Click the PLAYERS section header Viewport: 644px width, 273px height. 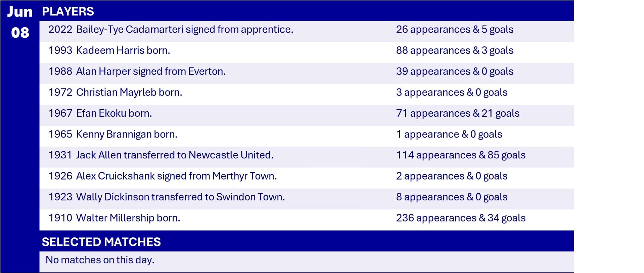tap(68, 11)
